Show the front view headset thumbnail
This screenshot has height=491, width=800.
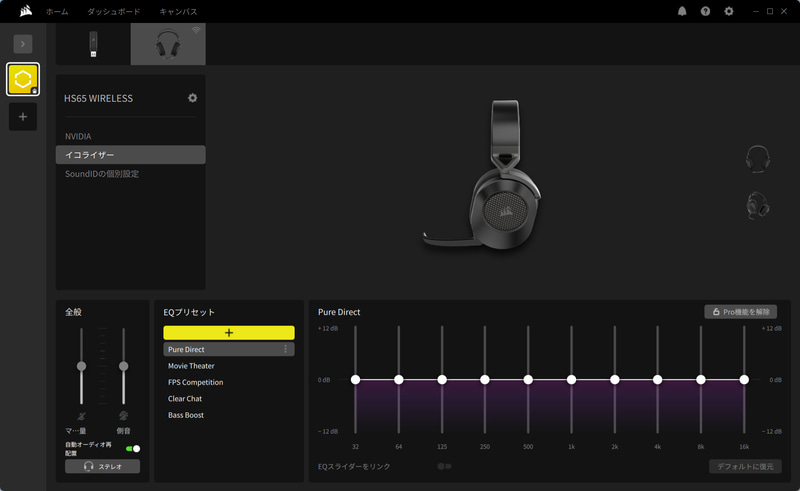tap(758, 159)
